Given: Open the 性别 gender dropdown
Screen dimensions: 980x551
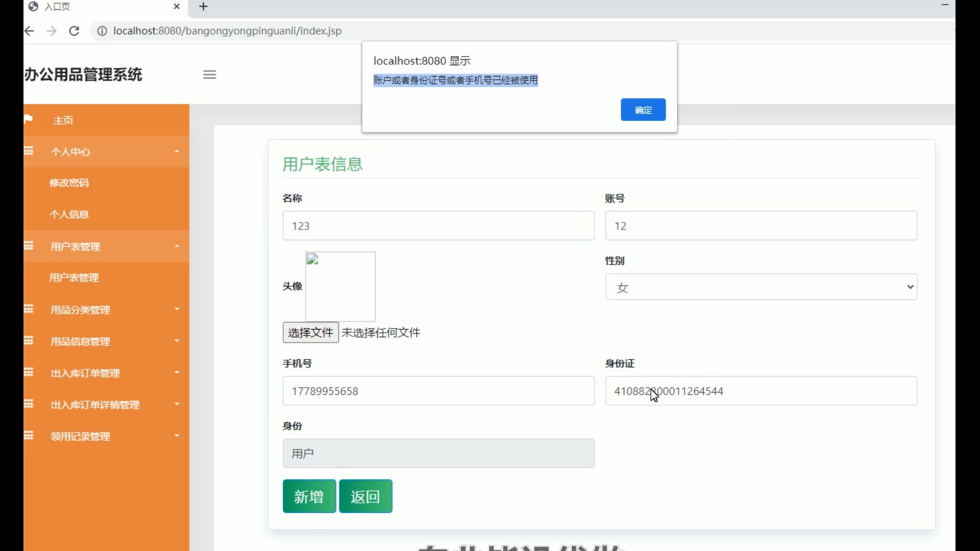Looking at the screenshot, I should point(761,287).
